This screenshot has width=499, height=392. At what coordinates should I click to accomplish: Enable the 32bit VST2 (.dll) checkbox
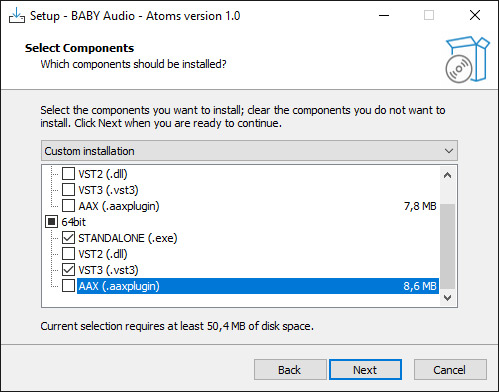point(68,174)
